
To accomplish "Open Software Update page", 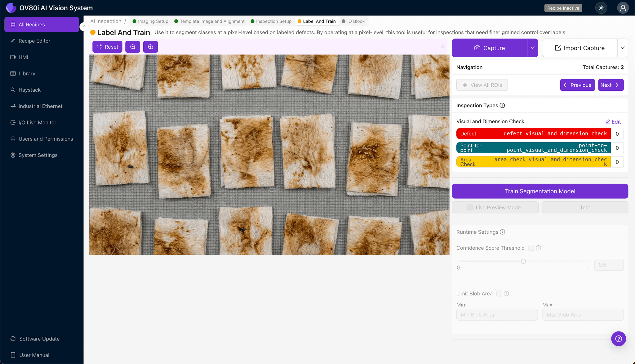I will (42, 339).
